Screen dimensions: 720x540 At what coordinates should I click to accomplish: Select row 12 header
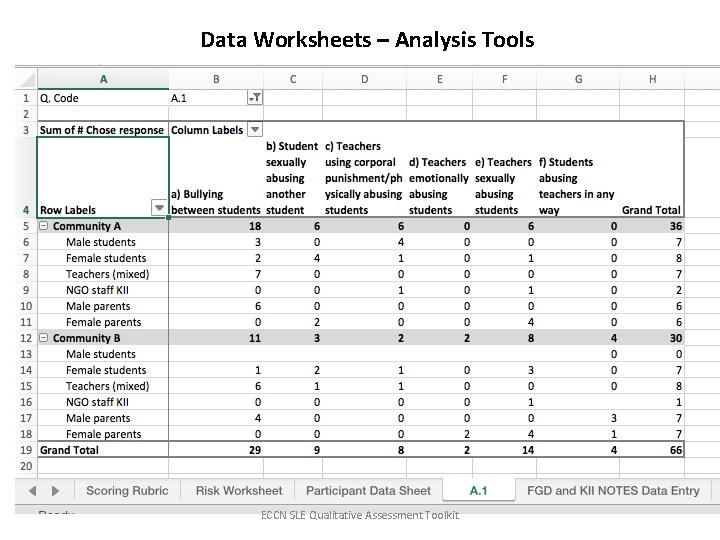pos(26,338)
